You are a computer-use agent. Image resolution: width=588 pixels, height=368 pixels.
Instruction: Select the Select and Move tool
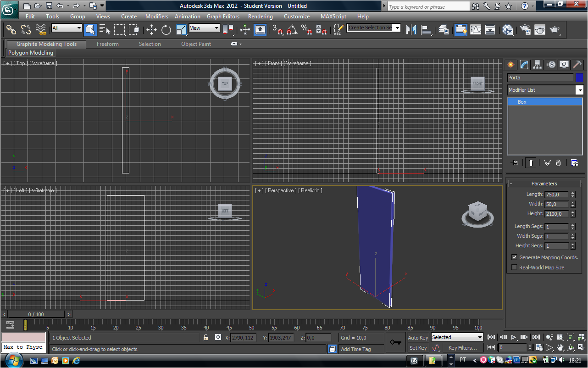151,30
